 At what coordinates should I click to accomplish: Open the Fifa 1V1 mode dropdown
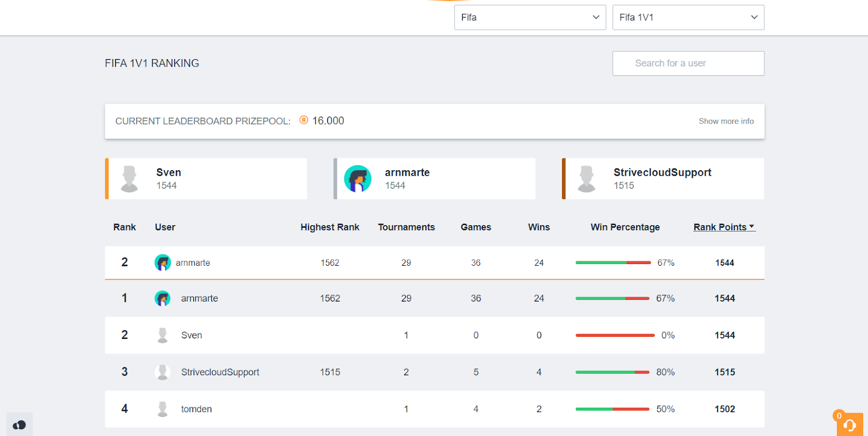pyautogui.click(x=688, y=17)
